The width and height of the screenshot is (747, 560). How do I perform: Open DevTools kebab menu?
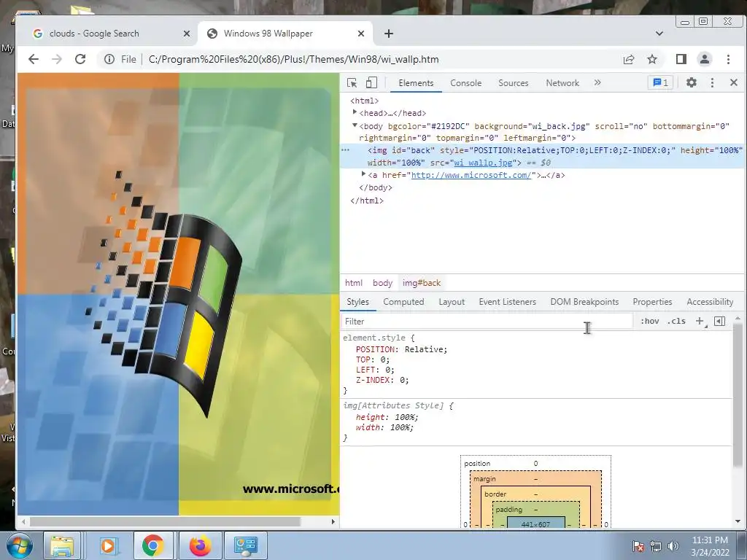pyautogui.click(x=712, y=83)
